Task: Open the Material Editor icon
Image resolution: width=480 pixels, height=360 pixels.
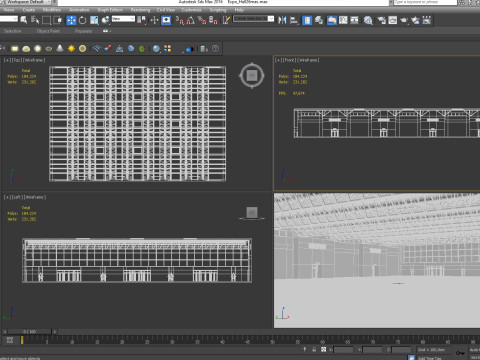Action: 368,20
